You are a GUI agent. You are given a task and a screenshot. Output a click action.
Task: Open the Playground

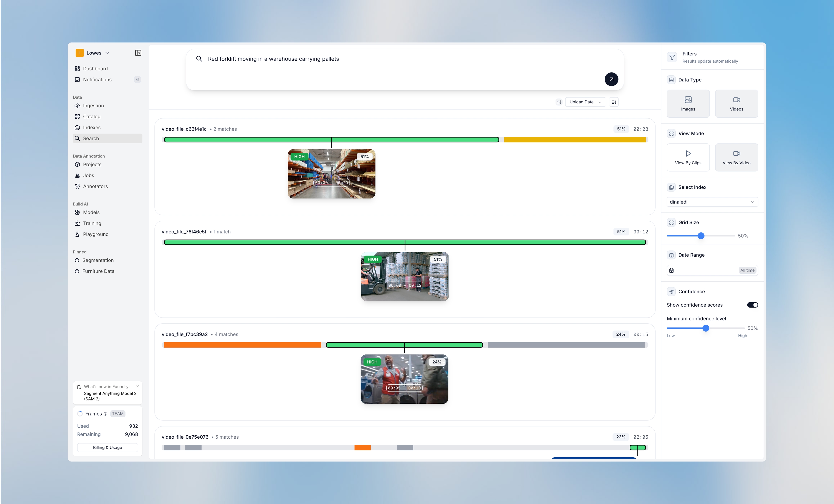(95, 234)
